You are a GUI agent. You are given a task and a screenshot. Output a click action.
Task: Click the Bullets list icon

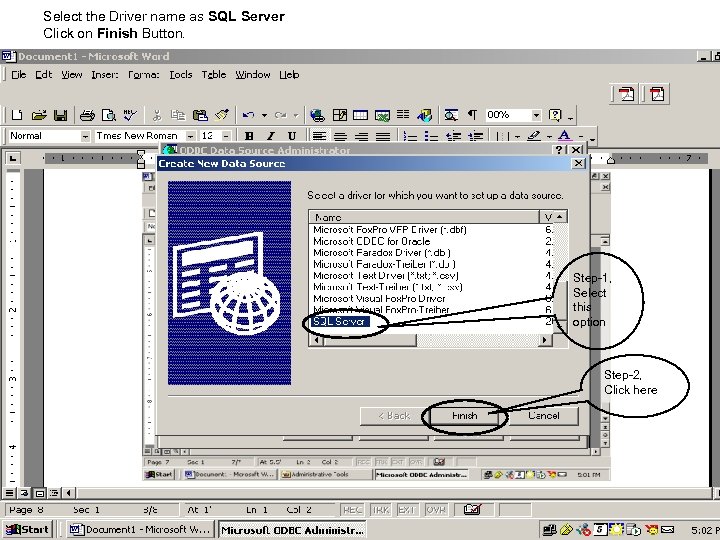pyautogui.click(x=431, y=136)
